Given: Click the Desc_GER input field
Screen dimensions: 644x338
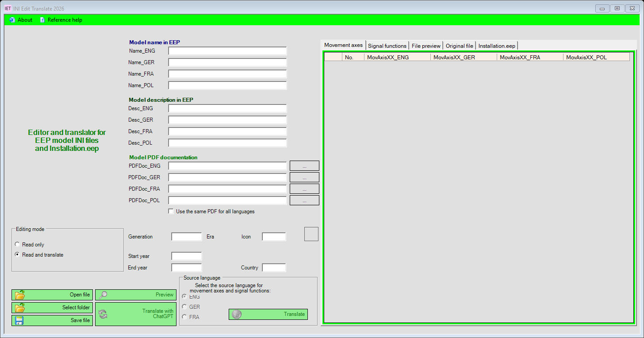Looking at the screenshot, I should (x=227, y=120).
